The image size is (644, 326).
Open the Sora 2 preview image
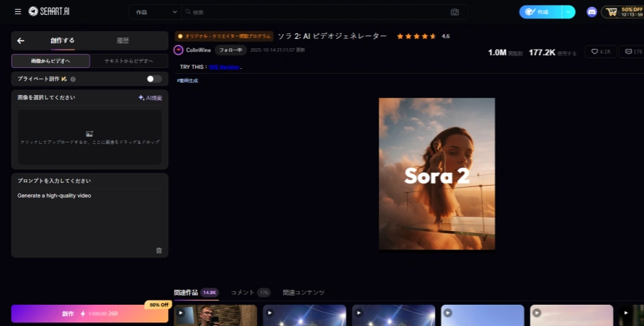(x=437, y=174)
